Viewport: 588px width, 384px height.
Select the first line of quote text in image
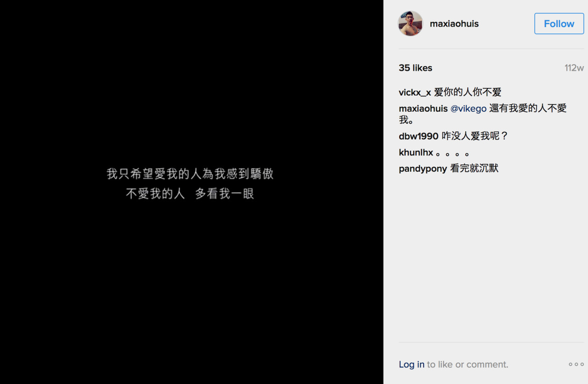coord(190,174)
